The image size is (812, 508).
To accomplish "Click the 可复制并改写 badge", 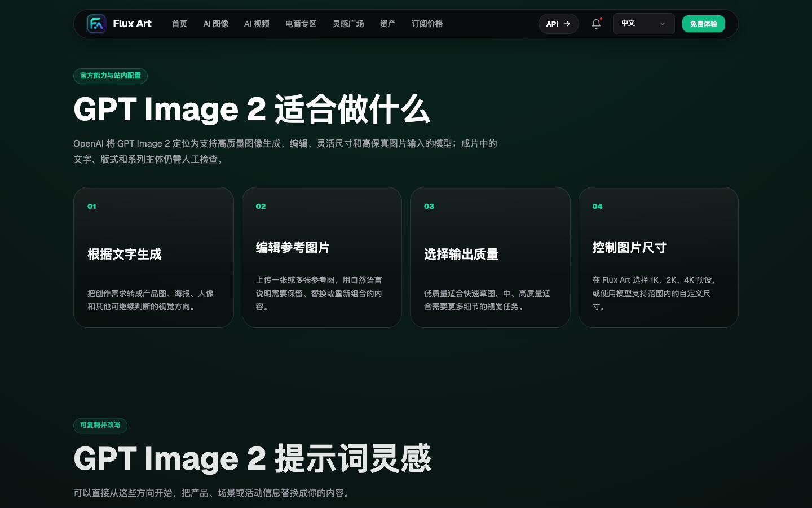I will (100, 425).
